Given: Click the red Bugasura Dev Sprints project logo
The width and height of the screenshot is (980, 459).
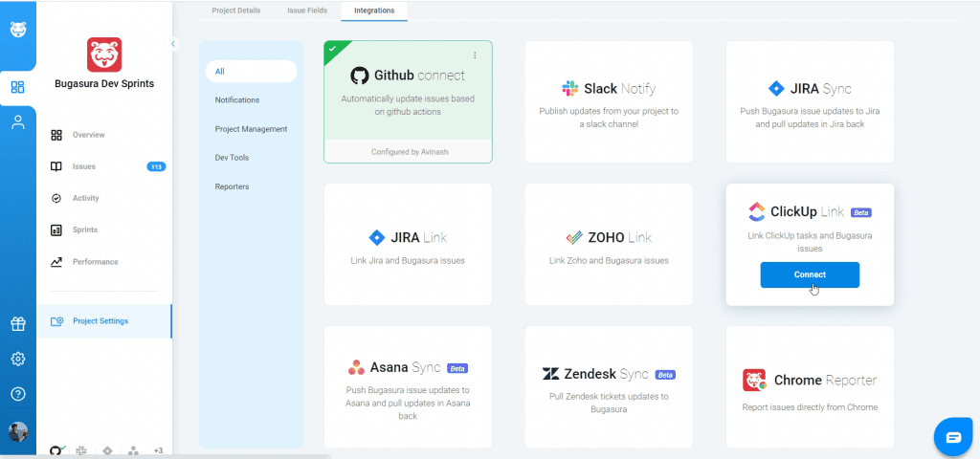Looking at the screenshot, I should click(104, 55).
